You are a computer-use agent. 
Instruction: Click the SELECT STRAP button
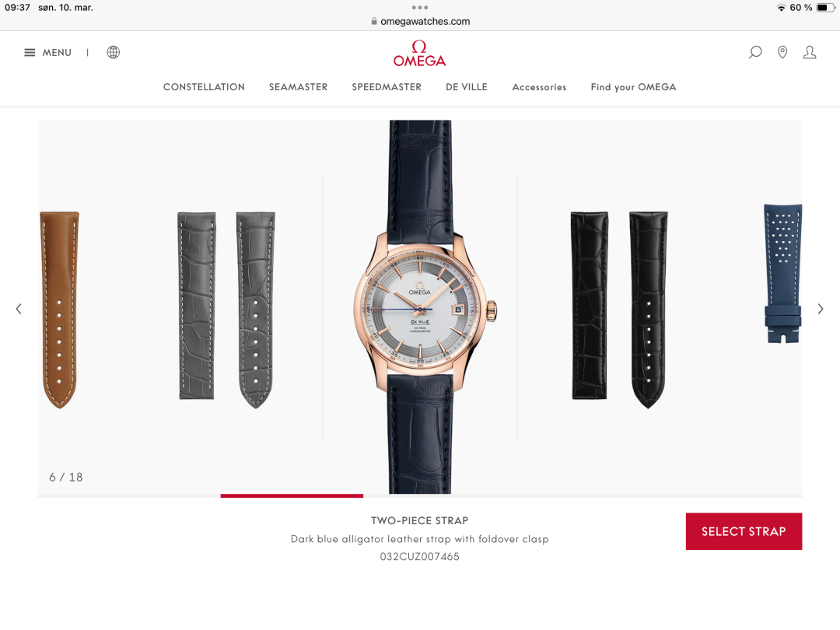coord(744,531)
